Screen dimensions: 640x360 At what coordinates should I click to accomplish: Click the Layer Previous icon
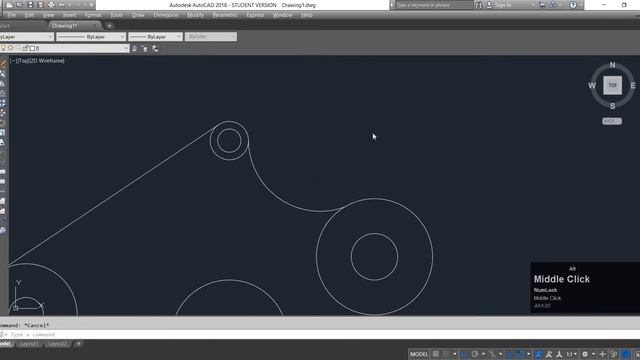[144, 48]
